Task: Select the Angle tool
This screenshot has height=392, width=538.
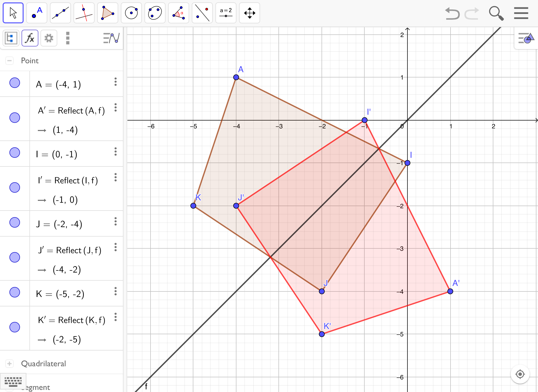Action: pos(179,13)
